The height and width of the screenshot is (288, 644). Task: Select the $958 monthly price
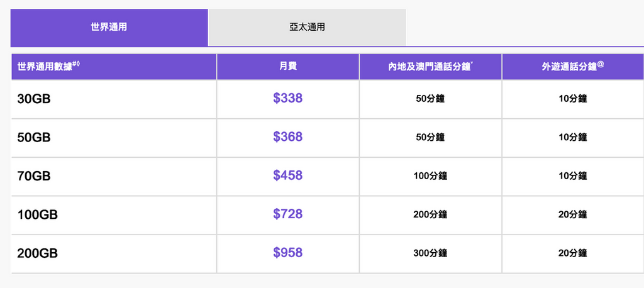288,253
